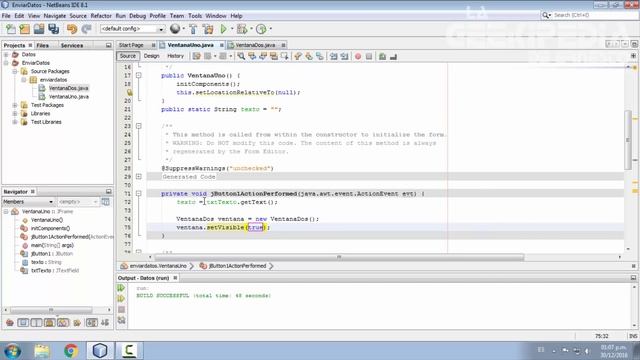Close the Output - Datos (run) tab
The height and width of the screenshot is (360, 640).
pyautogui.click(x=175, y=278)
